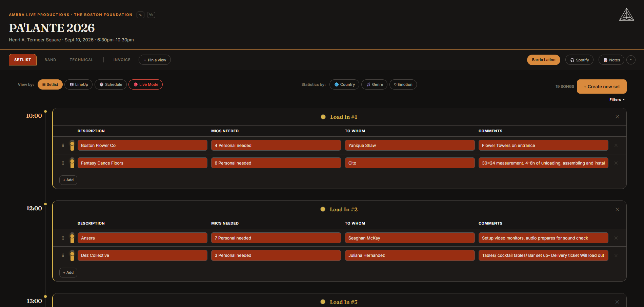This screenshot has width=644, height=307.
Task: Show statistics by Genre
Action: 374,84
